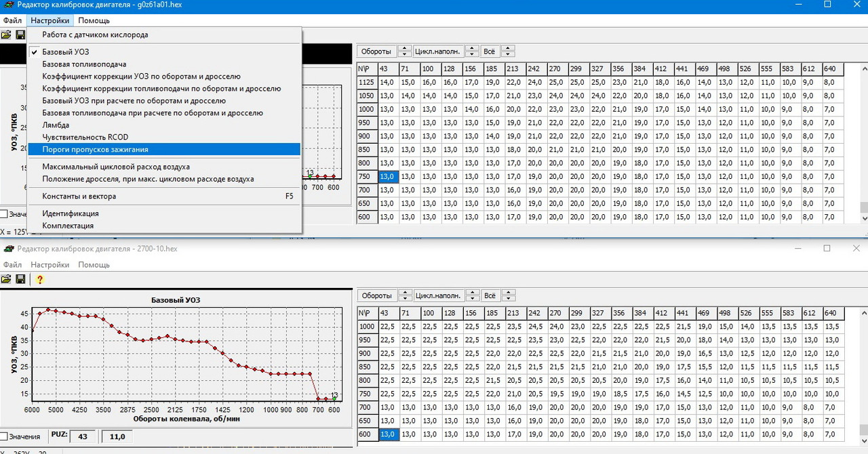Screen dimensions: 868x454
Task: Toggle the checked Базовый УОЗ menu entry
Action: click(164, 51)
